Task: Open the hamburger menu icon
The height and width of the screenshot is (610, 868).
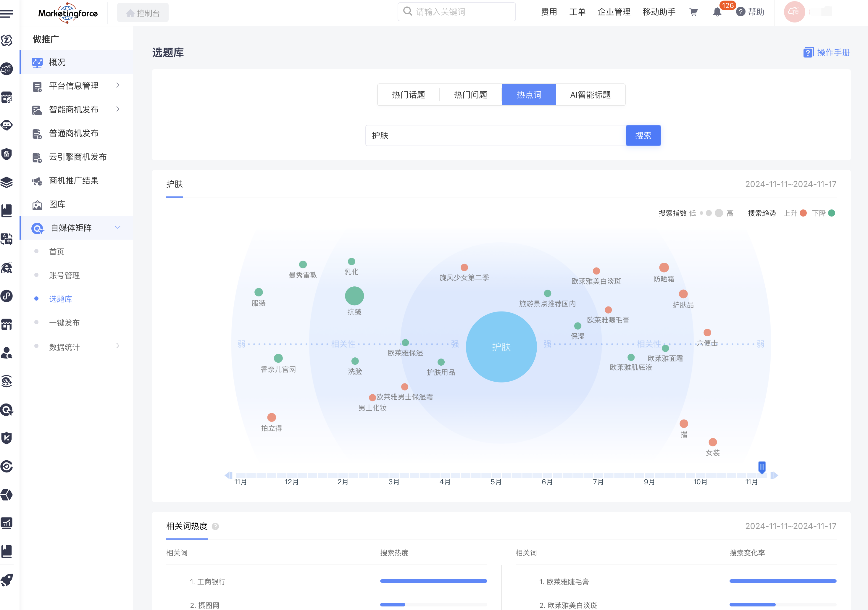Action: [7, 14]
